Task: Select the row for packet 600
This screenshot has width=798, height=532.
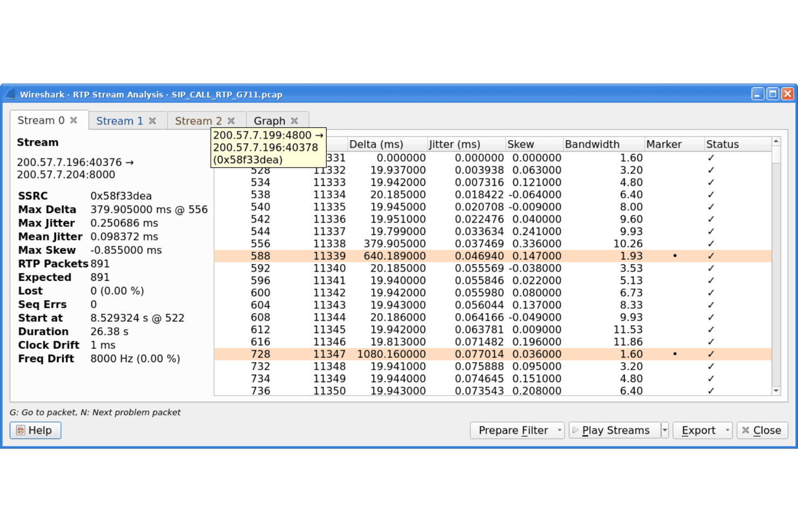Action: [493, 293]
